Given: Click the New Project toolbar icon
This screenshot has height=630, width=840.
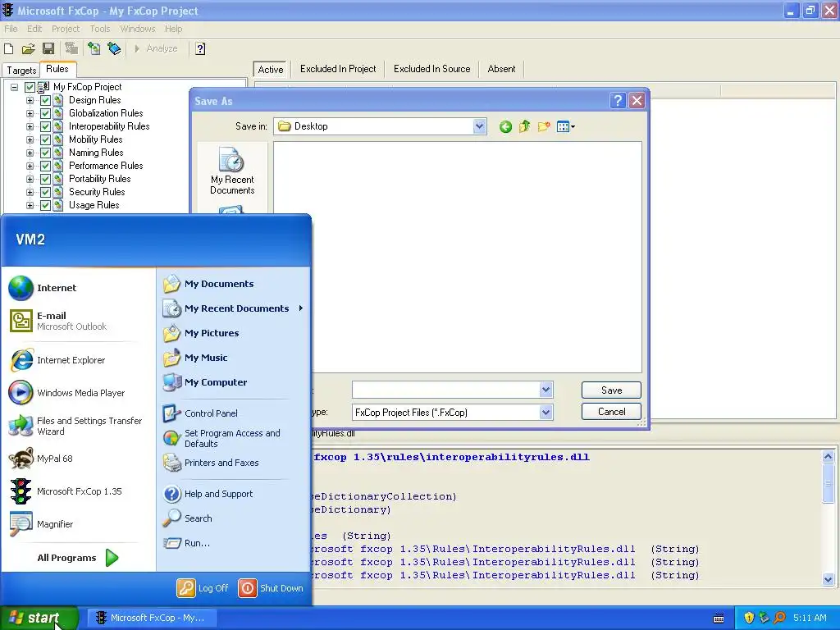Looking at the screenshot, I should coord(8,48).
